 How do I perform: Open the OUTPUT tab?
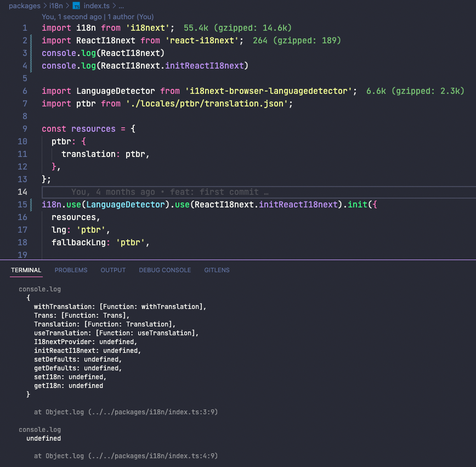(113, 270)
